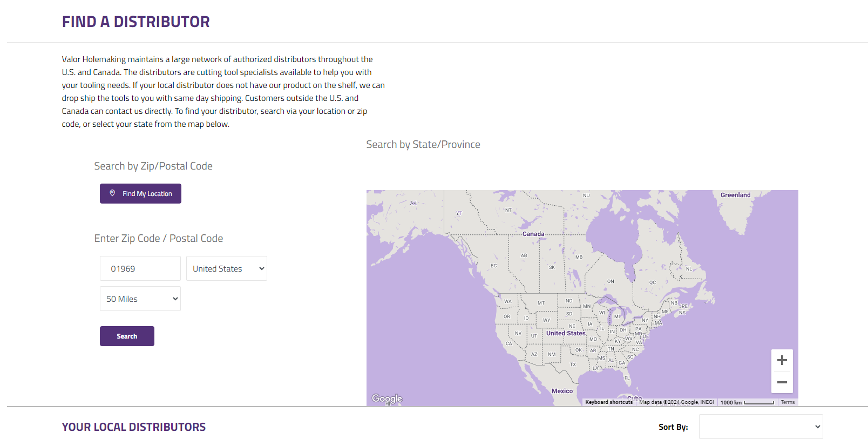Select Florida (FL) on the map
Image resolution: width=868 pixels, height=446 pixels.
point(627,378)
